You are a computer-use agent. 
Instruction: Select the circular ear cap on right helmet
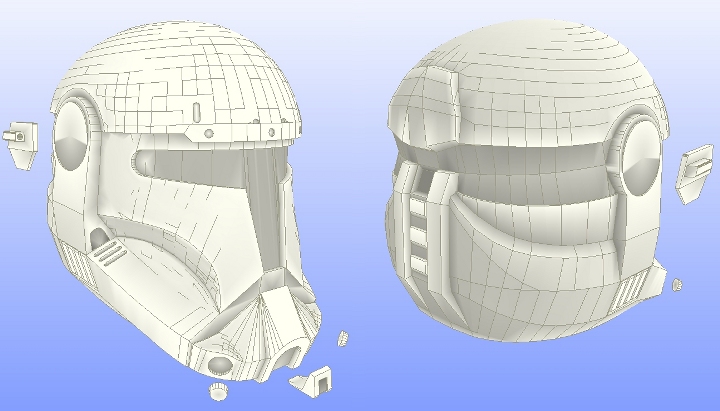pos(641,156)
